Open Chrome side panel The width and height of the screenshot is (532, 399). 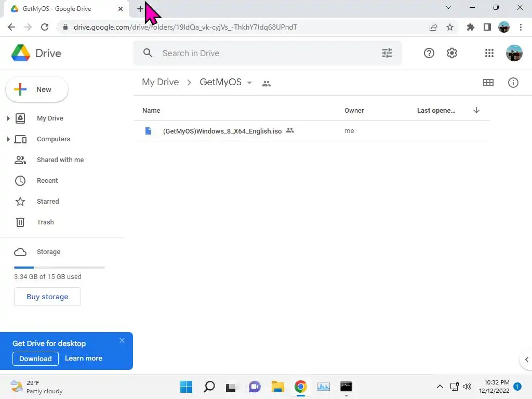[487, 27]
